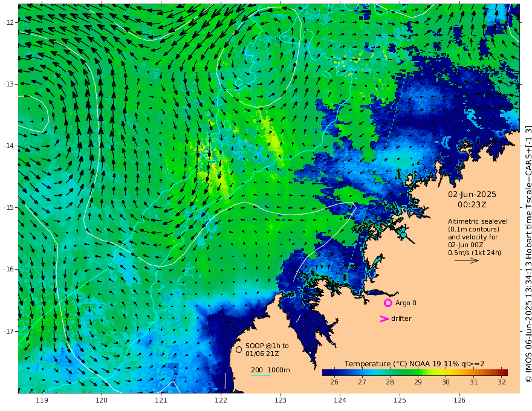The image size is (532, 411).
Task: Click the 'SOOP @1h to' legend text
Action: click(x=267, y=346)
